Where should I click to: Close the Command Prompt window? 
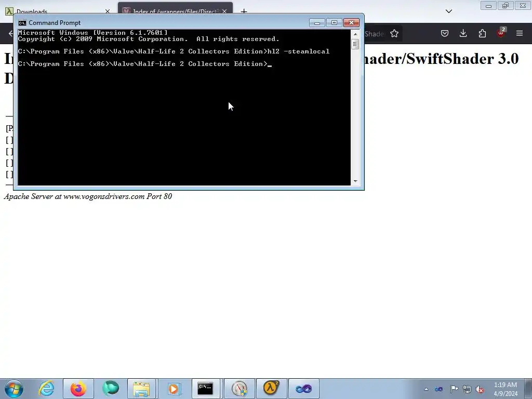351,23
